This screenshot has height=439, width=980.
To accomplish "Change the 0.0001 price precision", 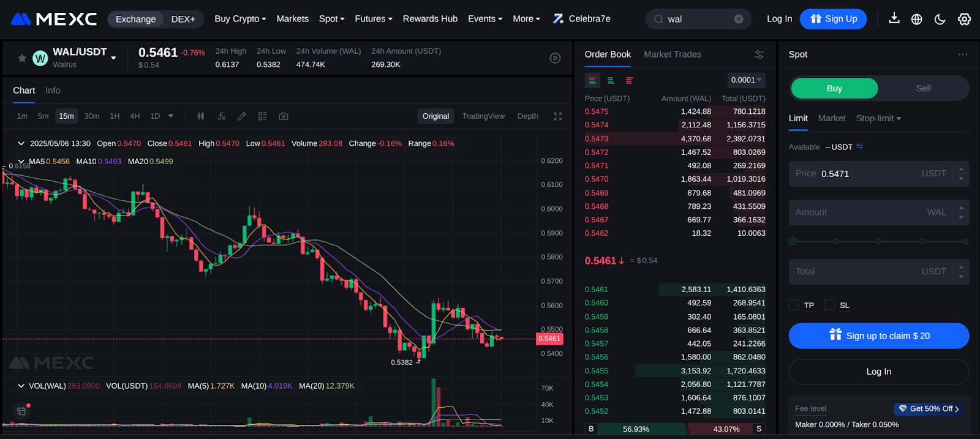I will (745, 80).
